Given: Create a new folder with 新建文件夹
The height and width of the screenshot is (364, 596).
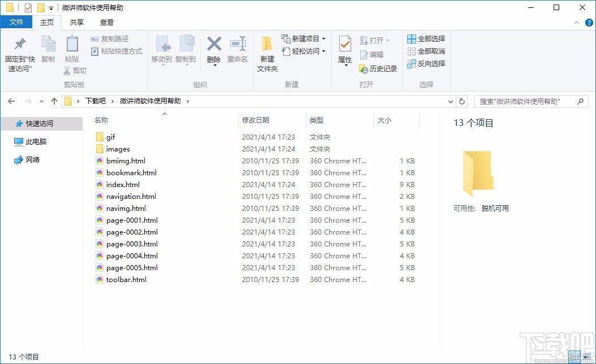Looking at the screenshot, I should [267, 53].
